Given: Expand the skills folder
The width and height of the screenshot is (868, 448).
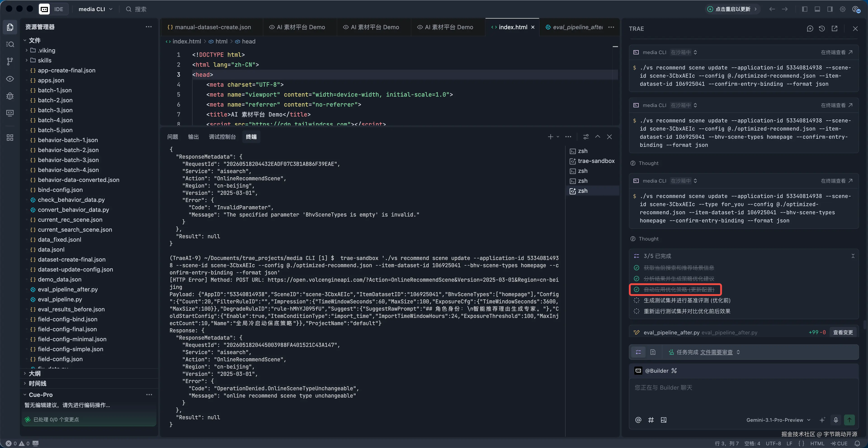Looking at the screenshot, I should click(45, 60).
